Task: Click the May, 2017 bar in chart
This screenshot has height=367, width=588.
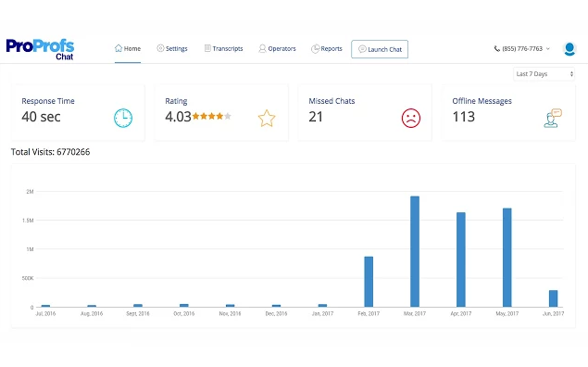Action: pyautogui.click(x=507, y=258)
